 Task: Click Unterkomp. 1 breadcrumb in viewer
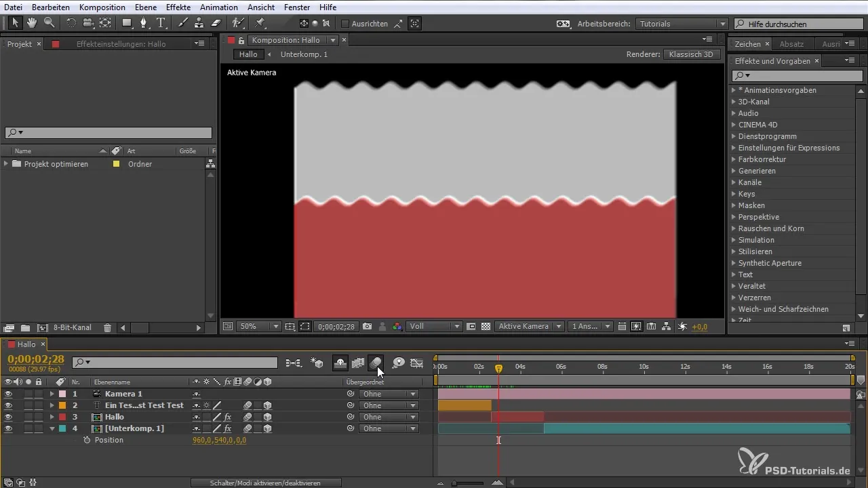tap(304, 54)
